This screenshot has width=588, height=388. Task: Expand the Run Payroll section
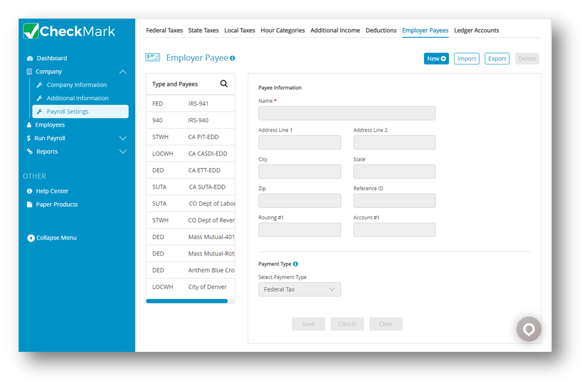[123, 138]
